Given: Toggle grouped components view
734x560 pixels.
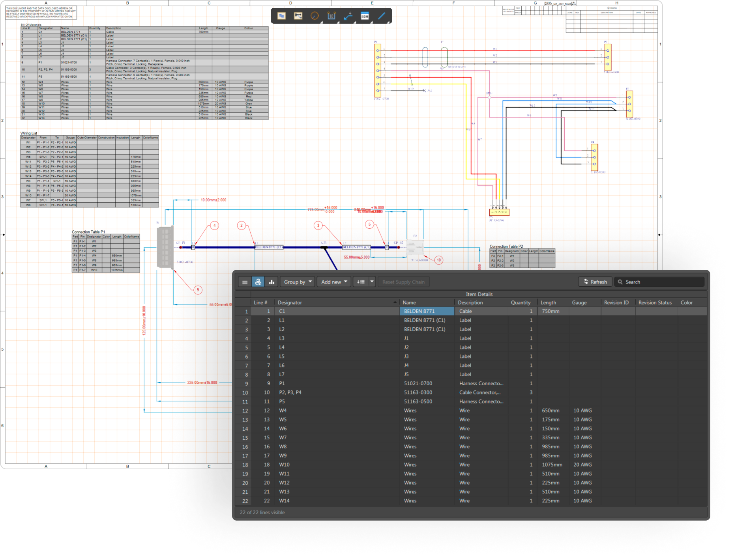Looking at the screenshot, I should tap(258, 282).
